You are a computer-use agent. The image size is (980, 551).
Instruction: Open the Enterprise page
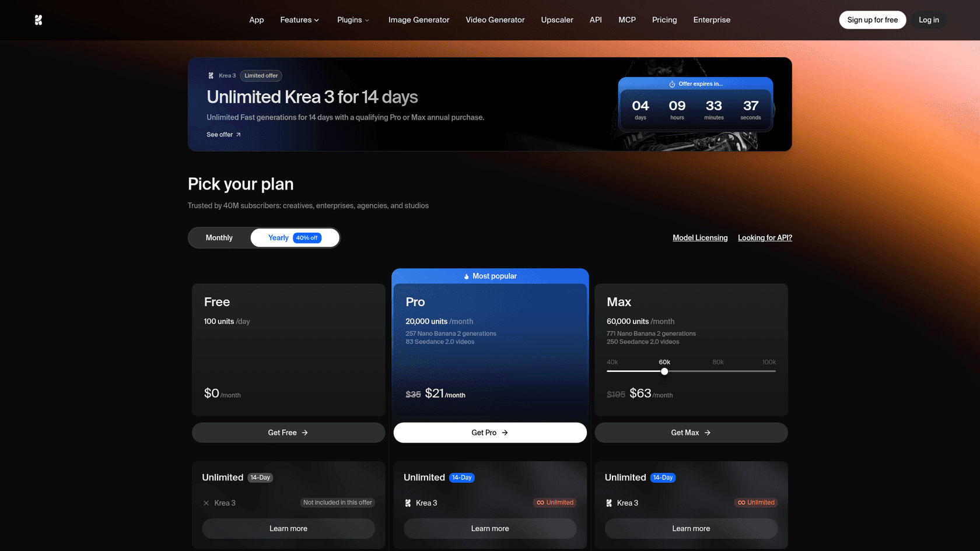712,20
